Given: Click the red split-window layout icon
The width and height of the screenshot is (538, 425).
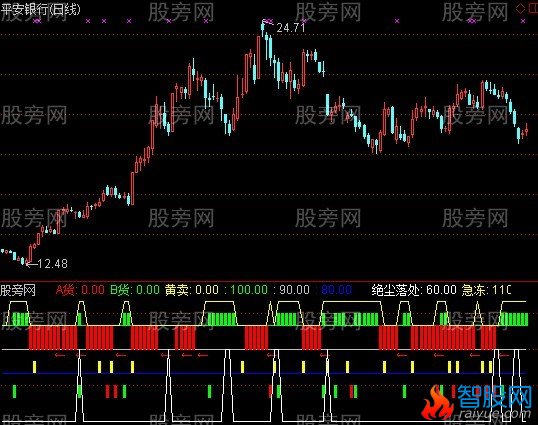Looking at the screenshot, I should (533, 9).
